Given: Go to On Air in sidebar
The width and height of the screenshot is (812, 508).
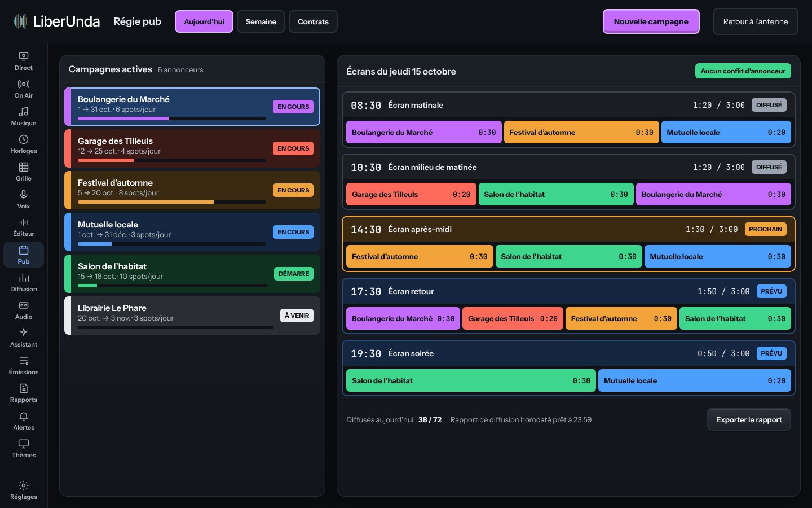Looking at the screenshot, I should point(24,89).
